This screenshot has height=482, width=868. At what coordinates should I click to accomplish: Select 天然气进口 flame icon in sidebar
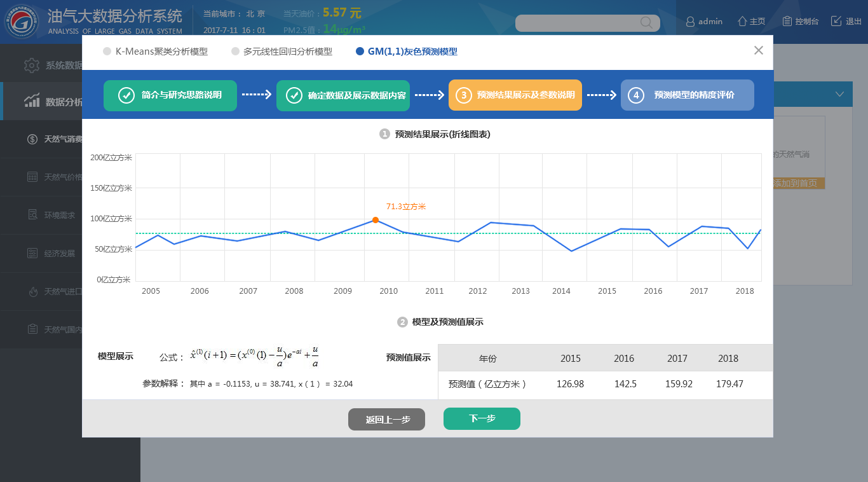click(33, 291)
